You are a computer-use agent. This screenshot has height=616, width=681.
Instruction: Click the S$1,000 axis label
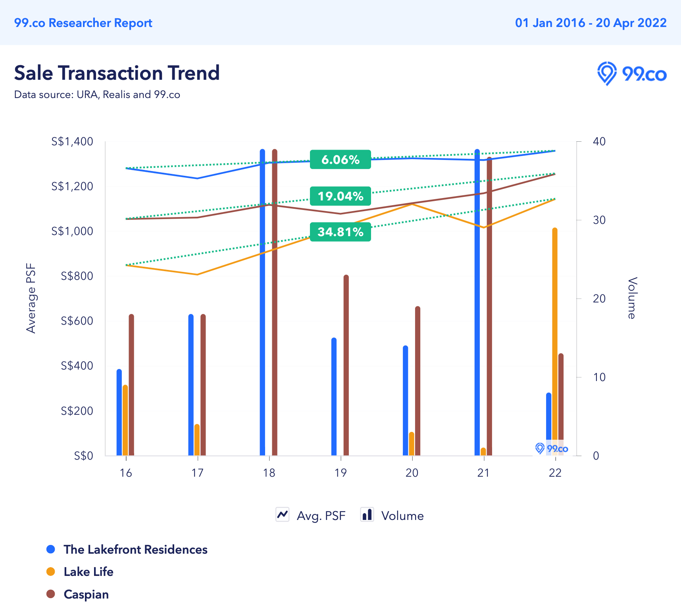pyautogui.click(x=72, y=231)
